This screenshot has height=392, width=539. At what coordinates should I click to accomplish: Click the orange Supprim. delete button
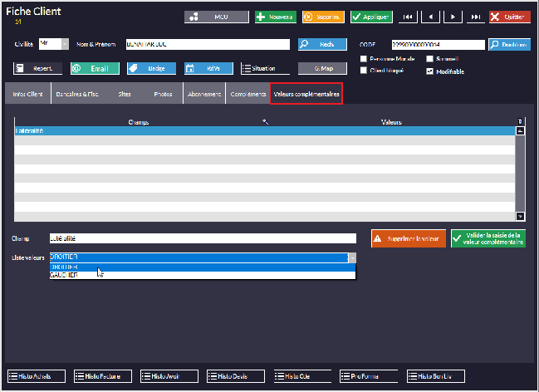pyautogui.click(x=322, y=17)
